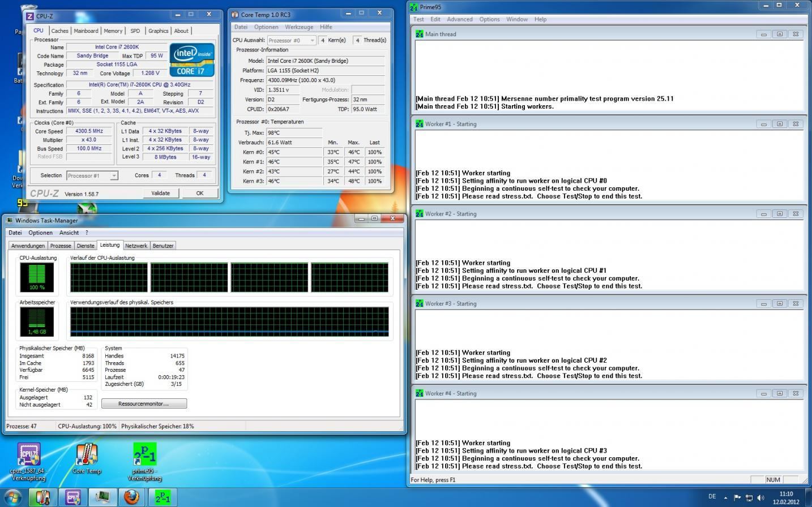Open Task Manager Dienste tab
The height and width of the screenshot is (507, 812).
click(86, 246)
